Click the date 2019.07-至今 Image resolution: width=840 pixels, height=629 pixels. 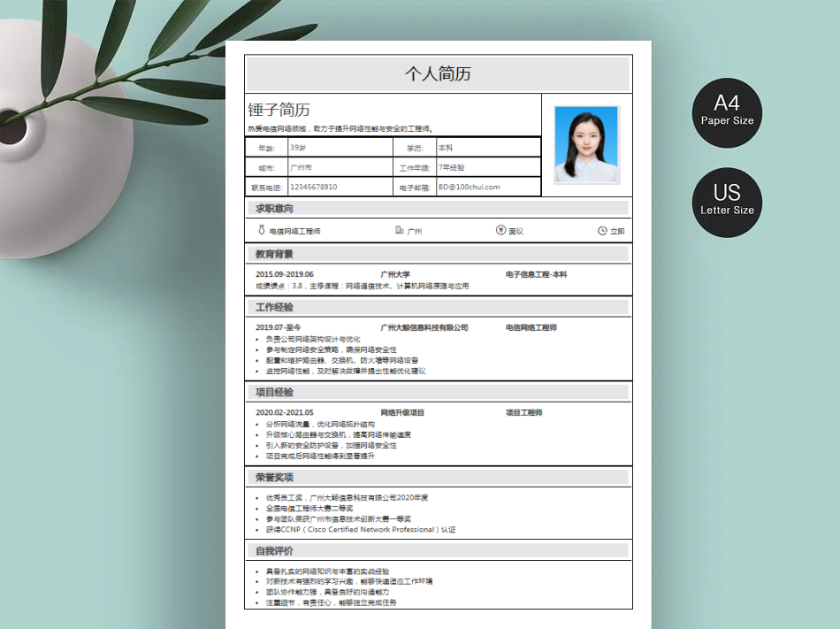pyautogui.click(x=278, y=327)
